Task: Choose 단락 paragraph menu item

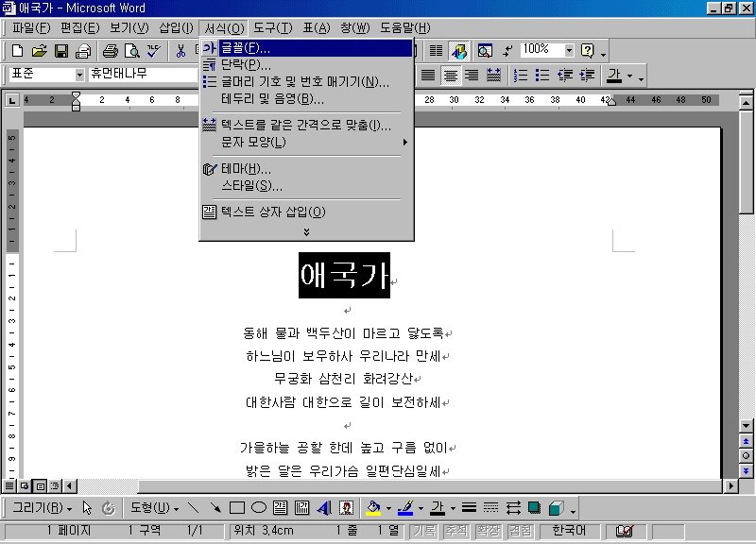Action: click(306, 64)
